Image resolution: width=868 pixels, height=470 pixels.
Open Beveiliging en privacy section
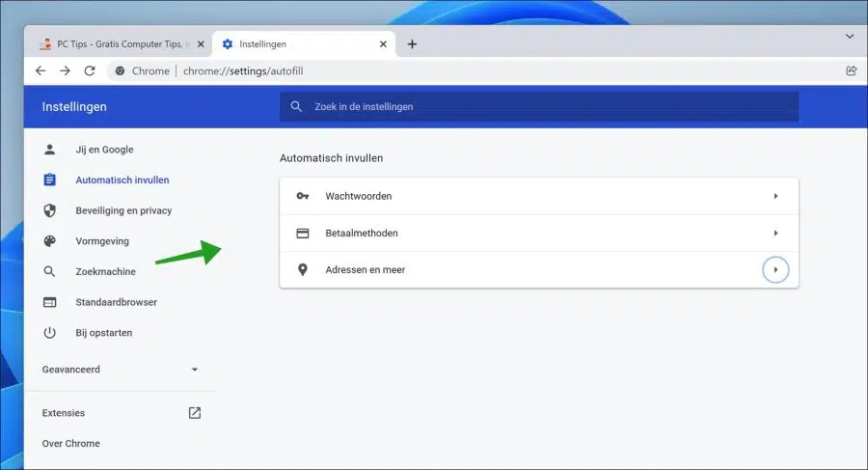(x=123, y=210)
